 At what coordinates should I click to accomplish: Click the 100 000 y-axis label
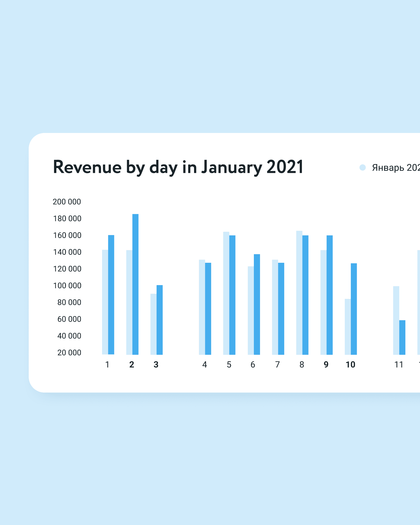coord(67,285)
